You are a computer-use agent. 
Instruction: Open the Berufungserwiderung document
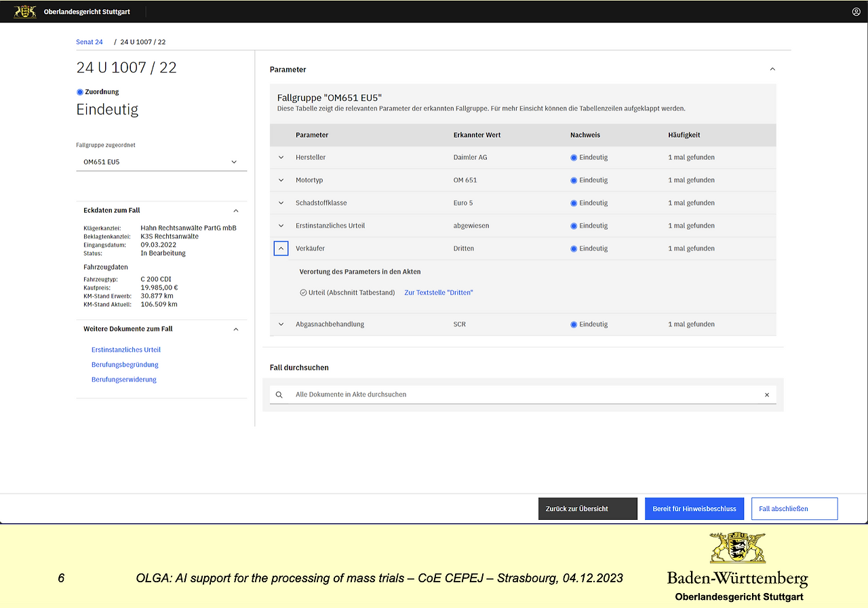124,380
